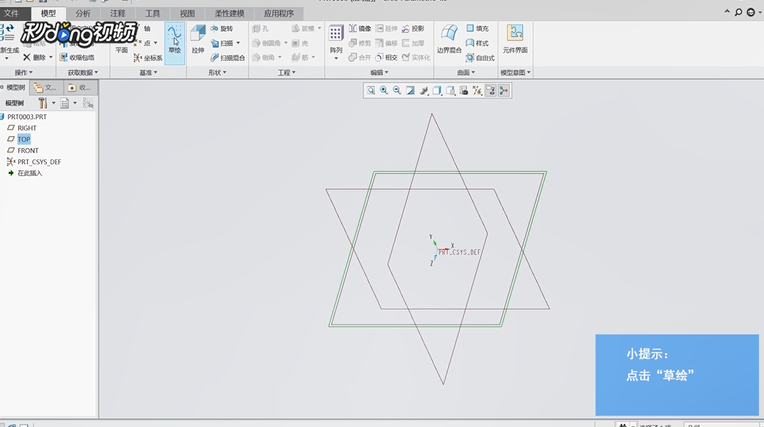
Task: Switch to the Analysis (分析) tab
Action: point(83,13)
